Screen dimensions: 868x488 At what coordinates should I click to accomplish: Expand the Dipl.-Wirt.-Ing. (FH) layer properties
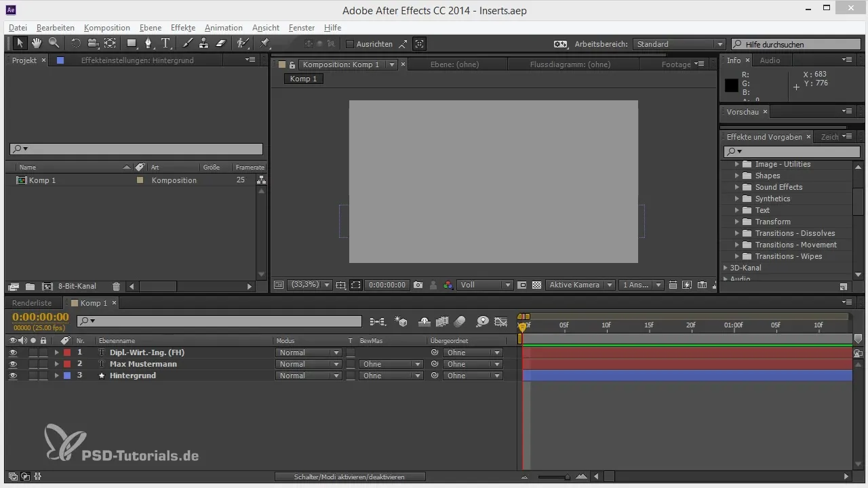point(57,352)
